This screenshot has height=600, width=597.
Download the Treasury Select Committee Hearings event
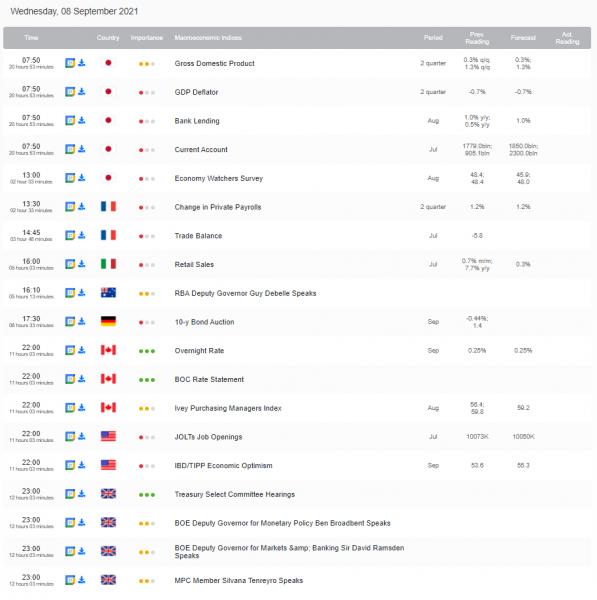(82, 494)
